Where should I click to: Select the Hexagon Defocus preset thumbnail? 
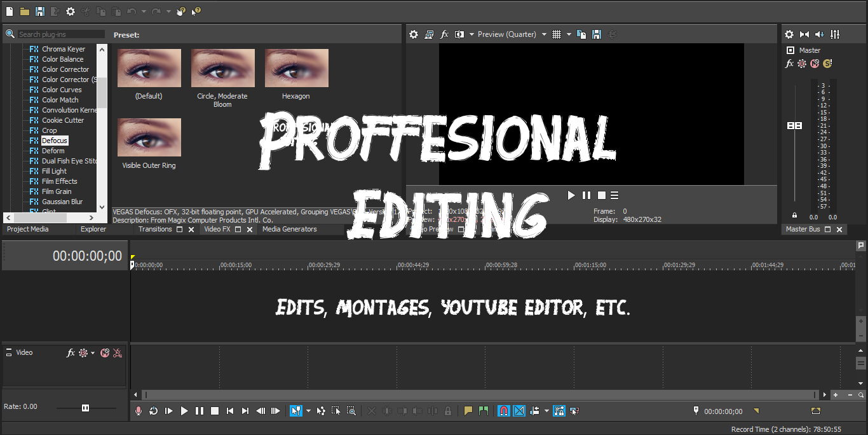295,67
